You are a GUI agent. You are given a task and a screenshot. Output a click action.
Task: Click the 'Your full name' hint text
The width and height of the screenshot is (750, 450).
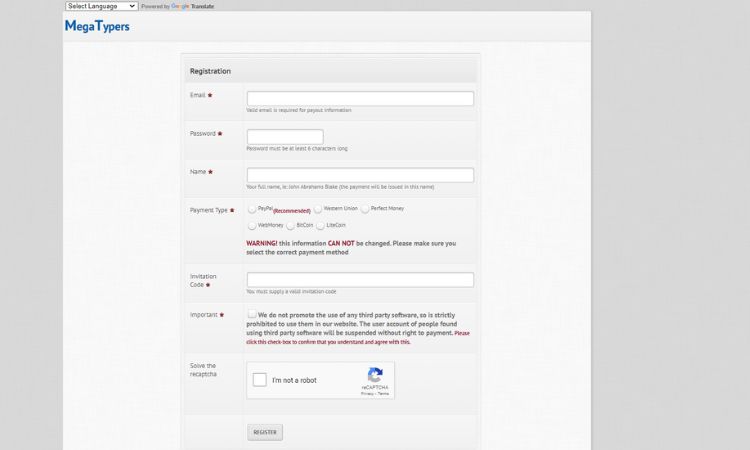(340, 187)
